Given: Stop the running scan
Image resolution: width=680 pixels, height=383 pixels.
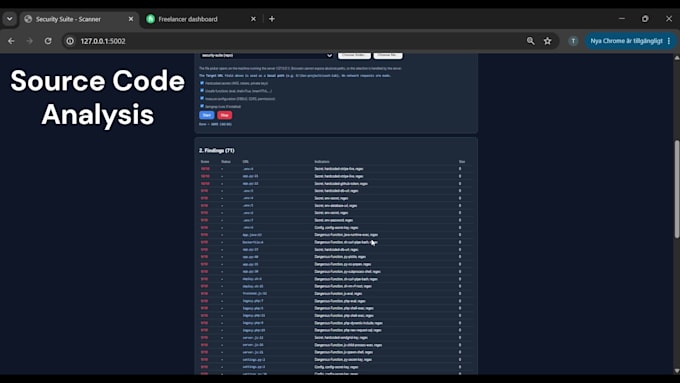Looking at the screenshot, I should (x=224, y=115).
